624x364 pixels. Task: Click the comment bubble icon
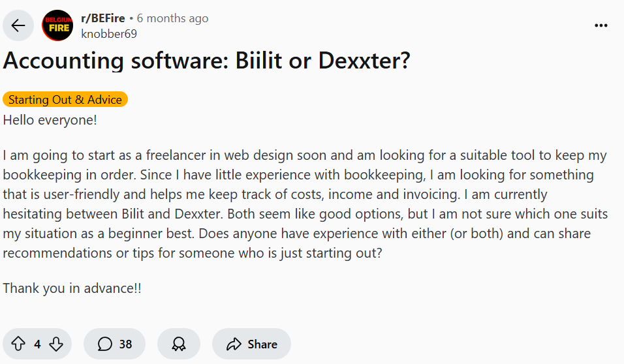point(104,344)
